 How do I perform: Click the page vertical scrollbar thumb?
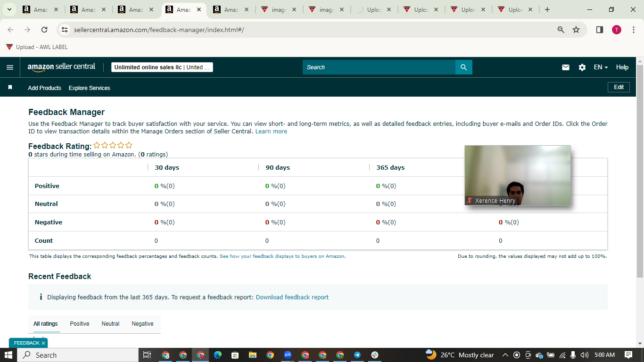coord(640,171)
